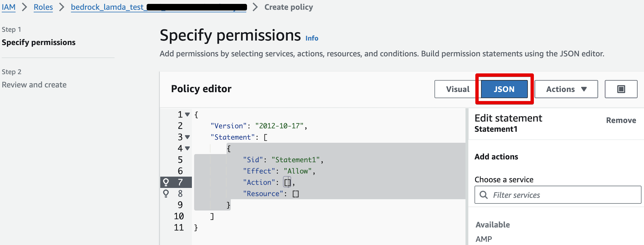
Task: Click the "Resource" key on line 8
Action: (263, 193)
